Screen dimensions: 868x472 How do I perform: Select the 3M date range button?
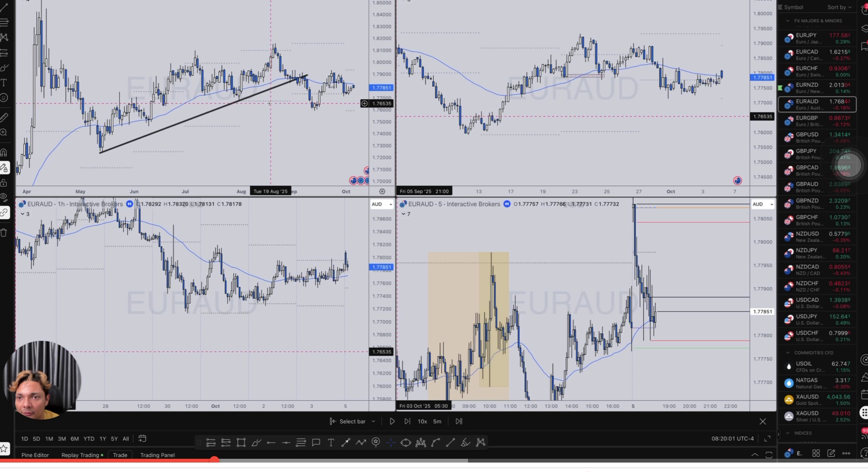[x=62, y=439]
